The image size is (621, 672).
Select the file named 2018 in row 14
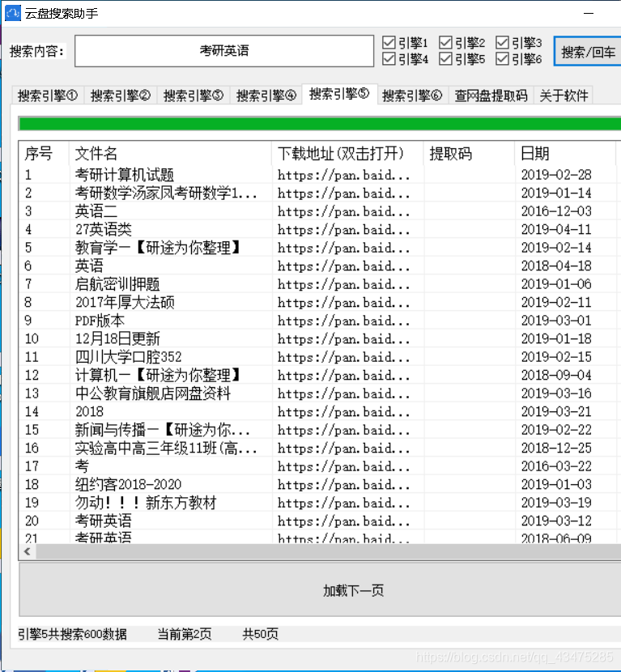pyautogui.click(x=89, y=411)
